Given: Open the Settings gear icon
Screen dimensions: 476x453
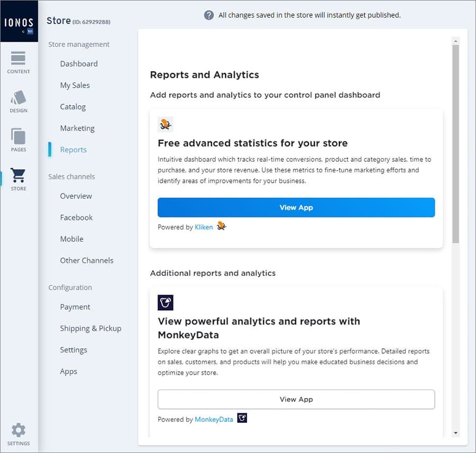Looking at the screenshot, I should click(x=18, y=430).
